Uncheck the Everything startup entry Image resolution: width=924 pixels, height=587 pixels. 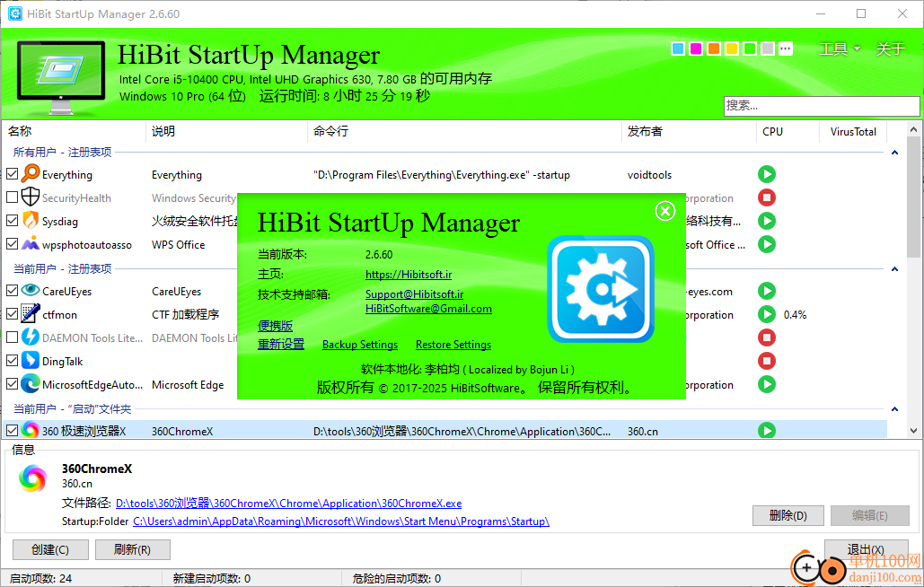coord(12,174)
